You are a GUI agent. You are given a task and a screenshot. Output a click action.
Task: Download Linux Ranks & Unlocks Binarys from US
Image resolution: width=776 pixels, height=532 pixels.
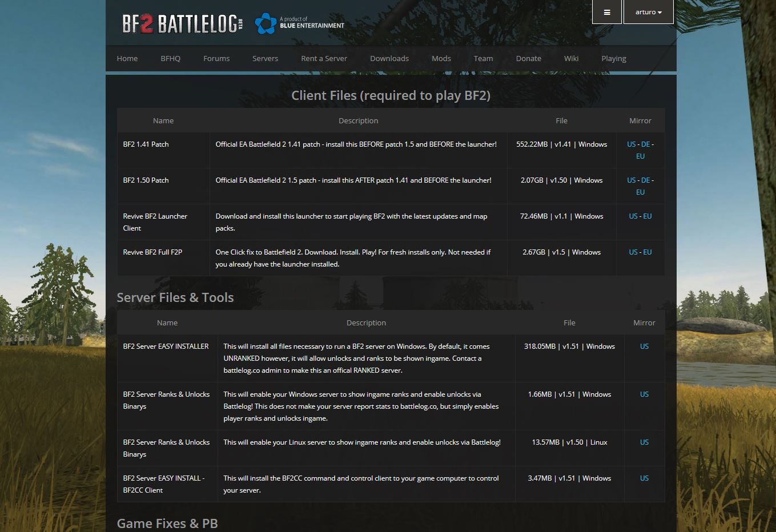pos(644,442)
